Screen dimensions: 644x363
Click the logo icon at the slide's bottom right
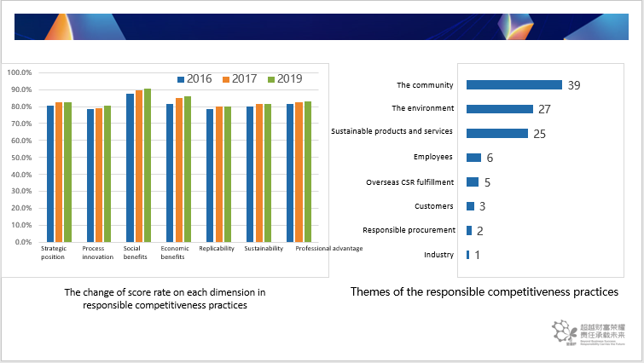coord(565,331)
